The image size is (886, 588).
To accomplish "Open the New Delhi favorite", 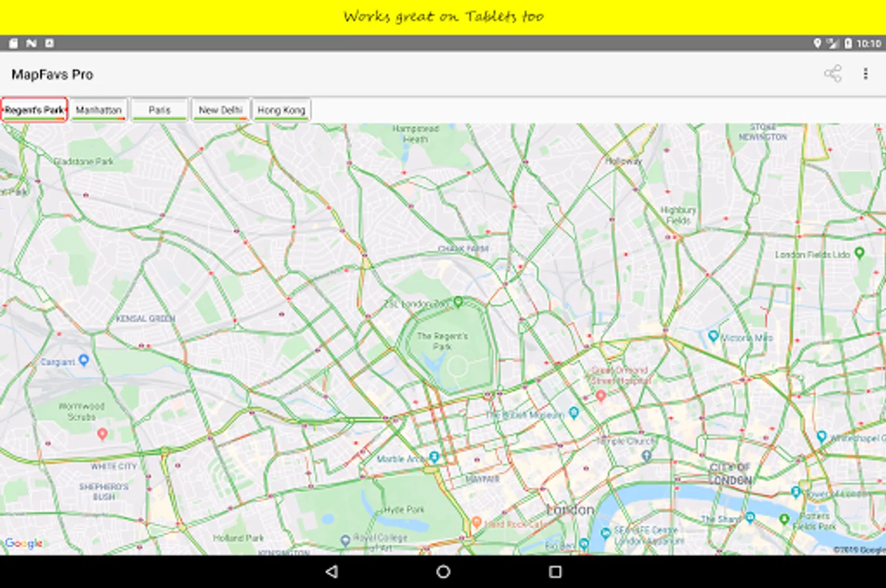I will pyautogui.click(x=220, y=110).
